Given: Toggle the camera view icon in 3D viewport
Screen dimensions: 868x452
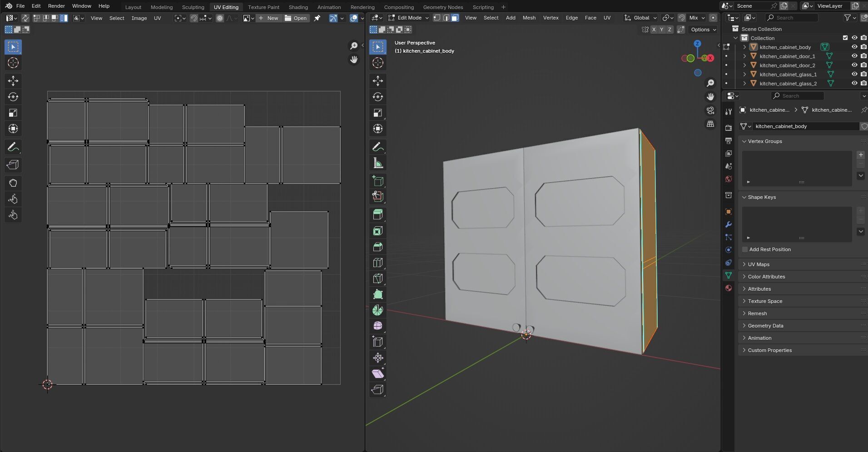Looking at the screenshot, I should 710,110.
